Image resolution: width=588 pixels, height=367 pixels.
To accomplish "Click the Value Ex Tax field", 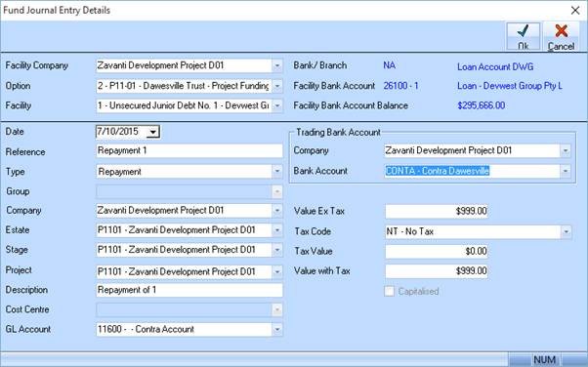I will click(x=437, y=211).
